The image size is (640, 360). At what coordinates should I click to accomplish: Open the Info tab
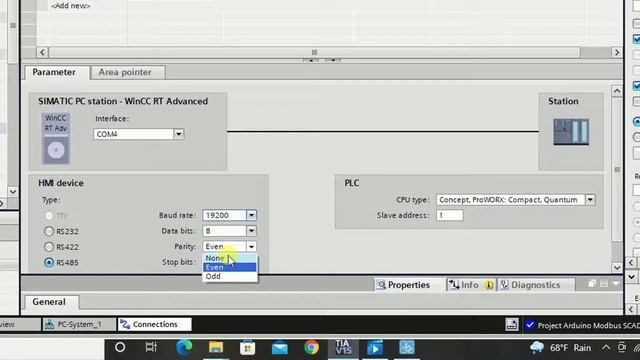471,285
